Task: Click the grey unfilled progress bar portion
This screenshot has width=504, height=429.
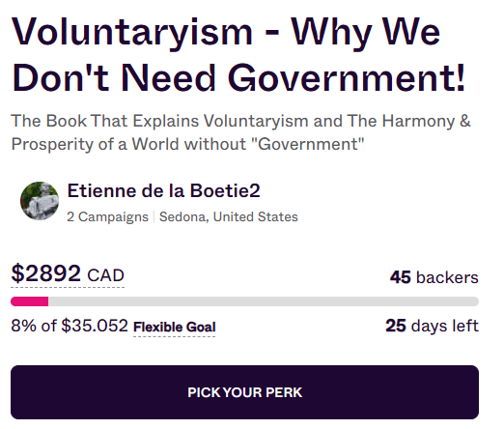Action: tap(264, 301)
